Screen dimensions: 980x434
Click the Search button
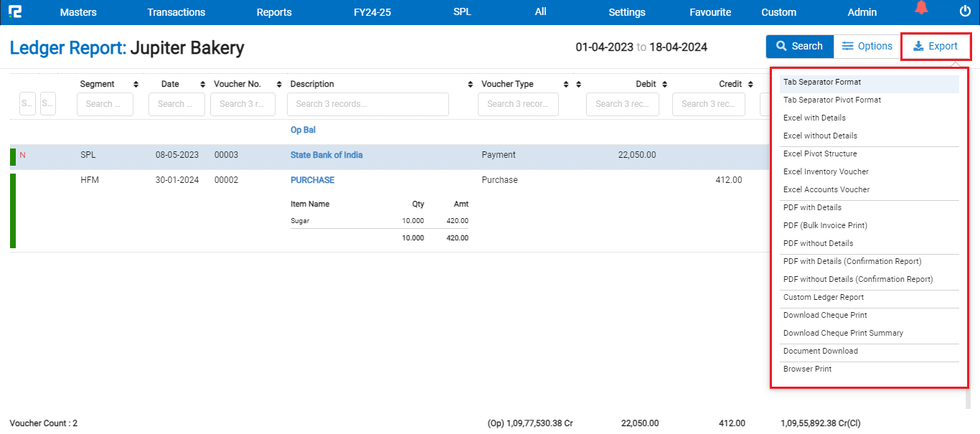[799, 47]
